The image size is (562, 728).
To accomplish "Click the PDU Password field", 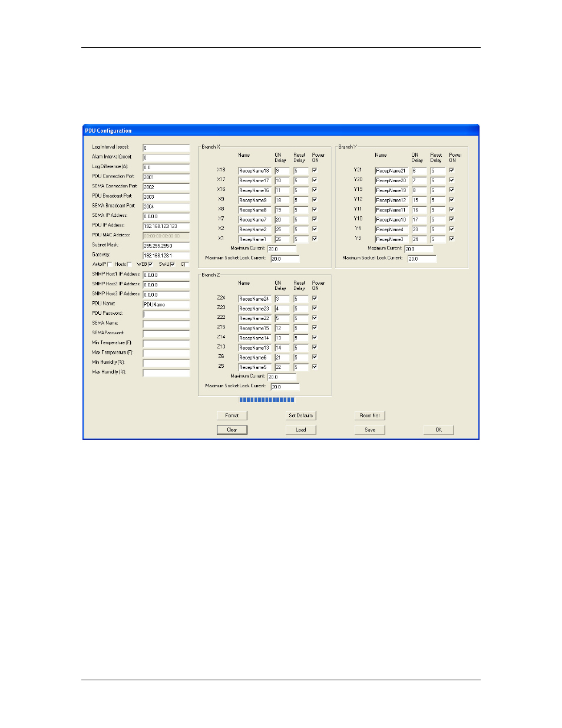I will pos(166,314).
